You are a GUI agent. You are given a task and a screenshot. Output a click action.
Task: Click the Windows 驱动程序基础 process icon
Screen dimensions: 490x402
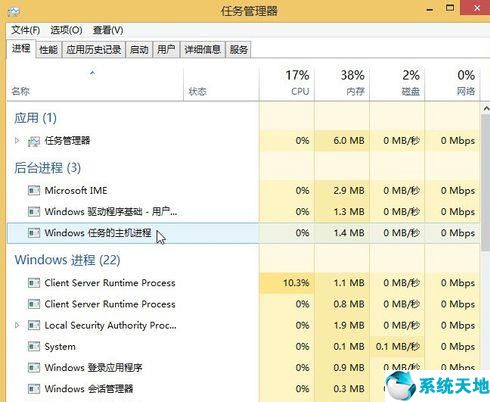(x=34, y=212)
